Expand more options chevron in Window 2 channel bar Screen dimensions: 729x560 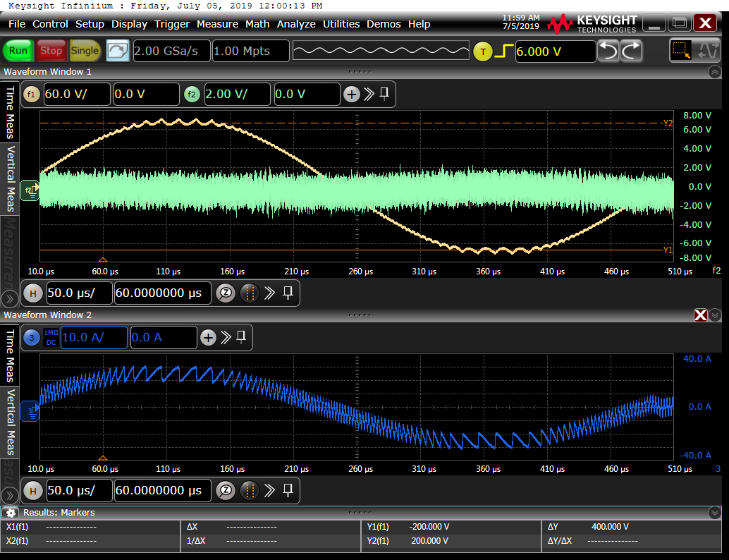226,338
